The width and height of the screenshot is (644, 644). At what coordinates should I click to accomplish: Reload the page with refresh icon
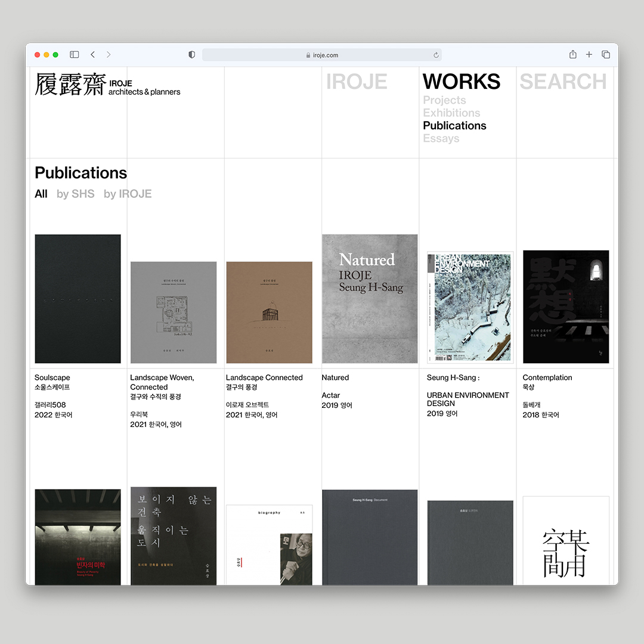pyautogui.click(x=436, y=55)
